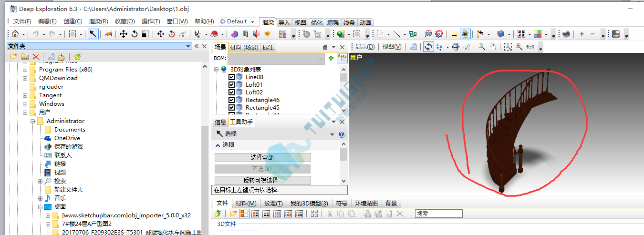Choose the four-arrow Move tool

point(123,34)
